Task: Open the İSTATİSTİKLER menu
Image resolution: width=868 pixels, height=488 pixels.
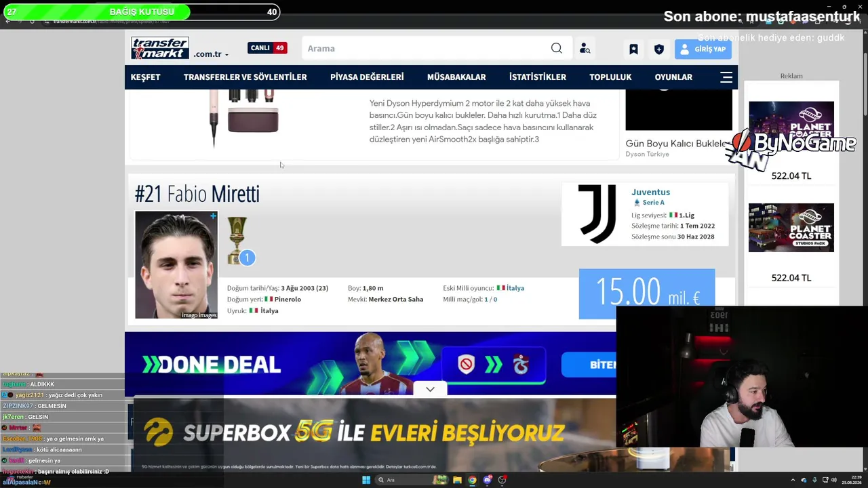Action: [x=538, y=77]
